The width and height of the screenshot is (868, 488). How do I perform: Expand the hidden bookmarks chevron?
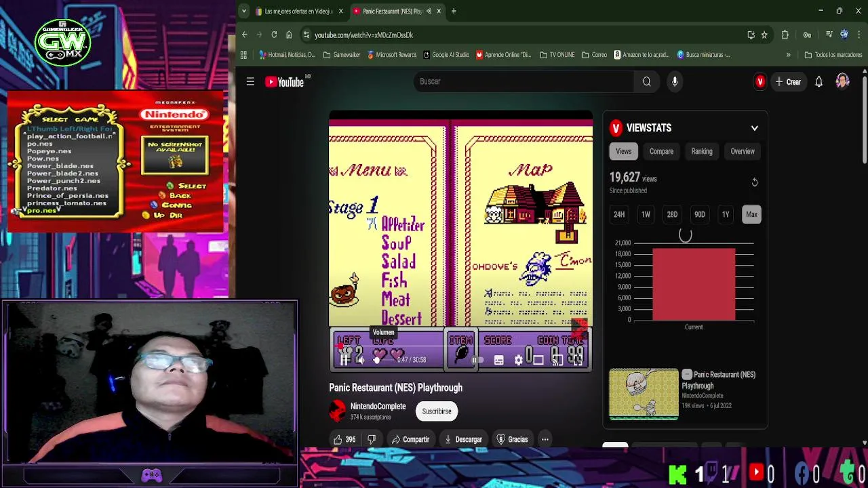point(788,55)
